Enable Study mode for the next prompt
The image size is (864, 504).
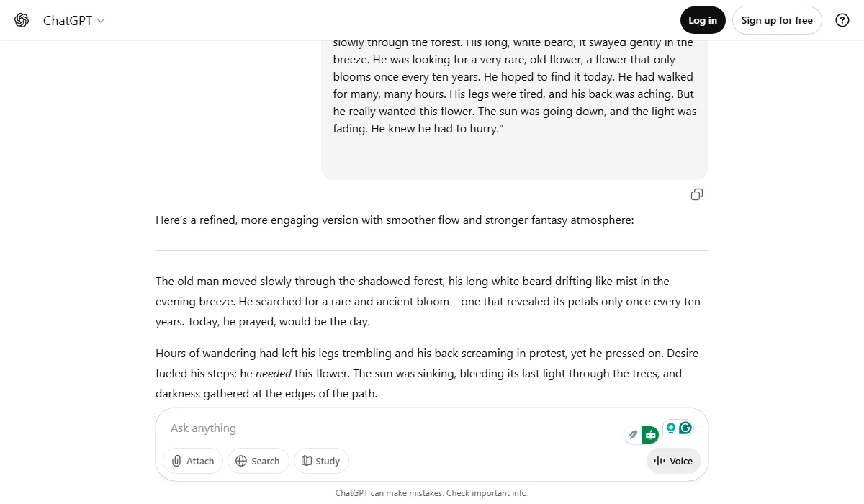321,461
